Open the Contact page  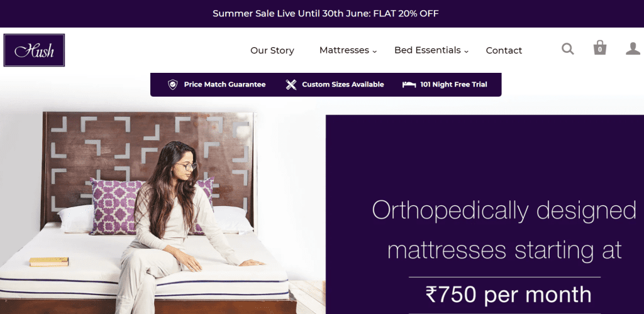tap(504, 50)
